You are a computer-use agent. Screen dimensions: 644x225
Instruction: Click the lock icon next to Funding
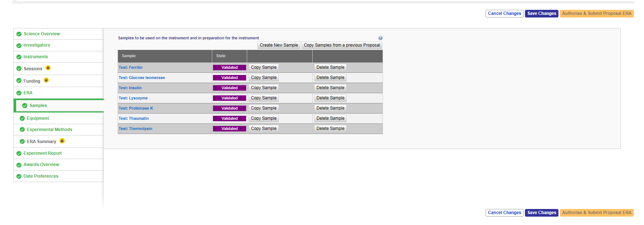pos(46,80)
